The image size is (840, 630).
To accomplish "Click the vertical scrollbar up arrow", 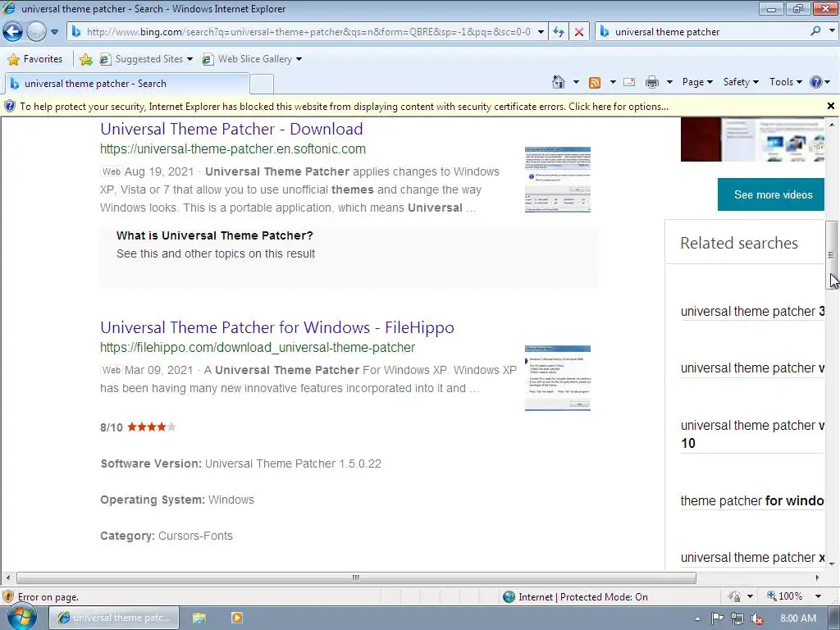I will tap(832, 125).
